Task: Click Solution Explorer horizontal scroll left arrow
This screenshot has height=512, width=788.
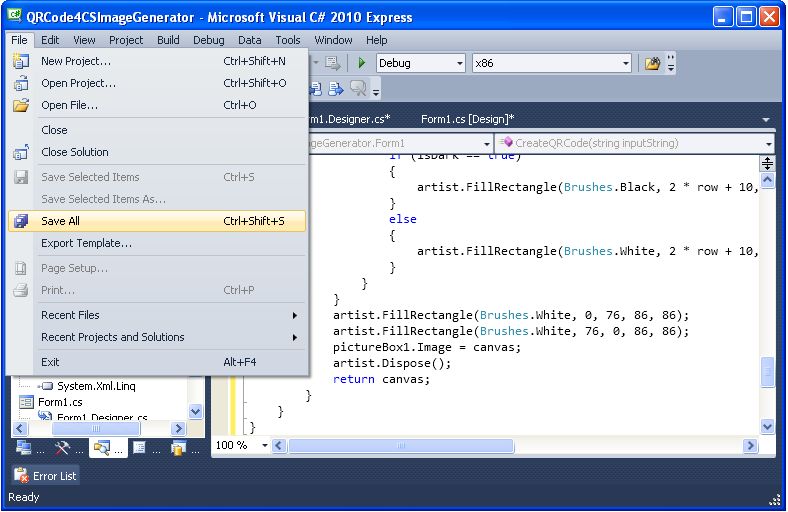Action: pyautogui.click(x=20, y=429)
